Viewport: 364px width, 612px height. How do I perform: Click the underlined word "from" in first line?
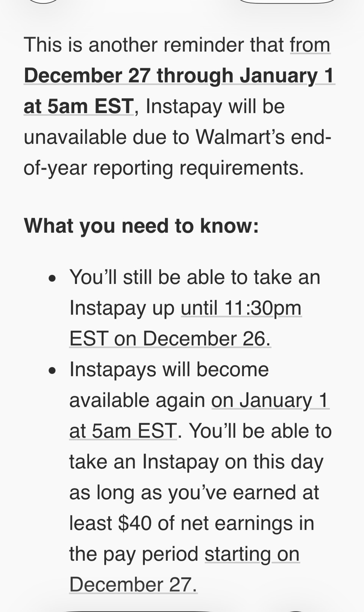pyautogui.click(x=310, y=45)
